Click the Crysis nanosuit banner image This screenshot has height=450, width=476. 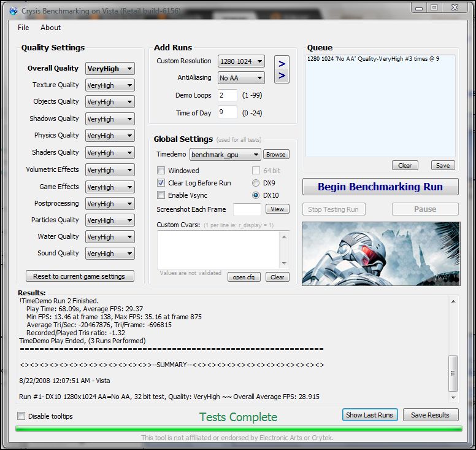tap(381, 254)
